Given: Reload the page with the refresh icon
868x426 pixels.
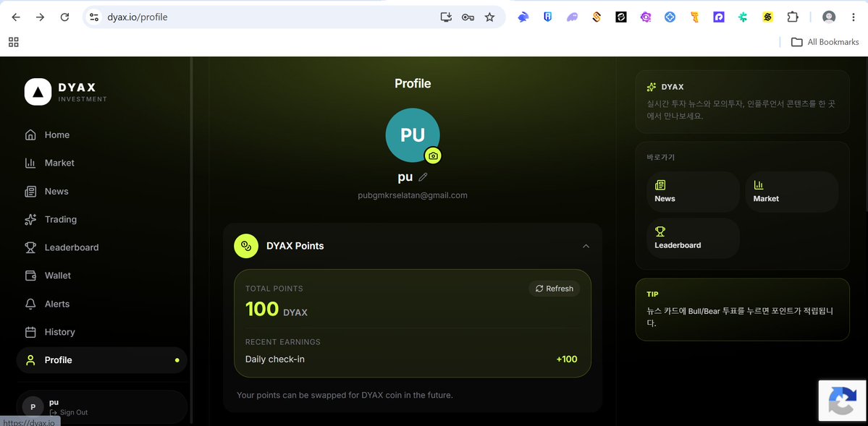Looking at the screenshot, I should (x=64, y=17).
